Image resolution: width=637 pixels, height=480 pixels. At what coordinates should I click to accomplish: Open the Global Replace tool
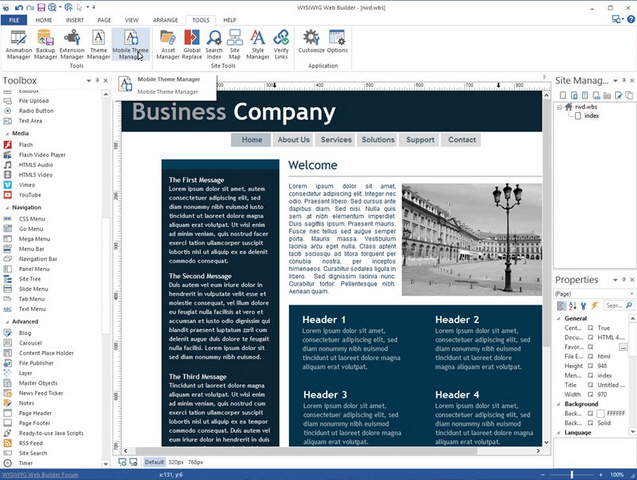pyautogui.click(x=191, y=44)
